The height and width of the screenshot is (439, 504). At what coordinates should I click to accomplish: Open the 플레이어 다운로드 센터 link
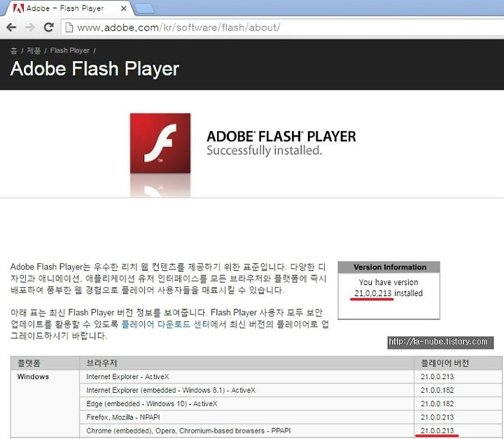point(165,324)
